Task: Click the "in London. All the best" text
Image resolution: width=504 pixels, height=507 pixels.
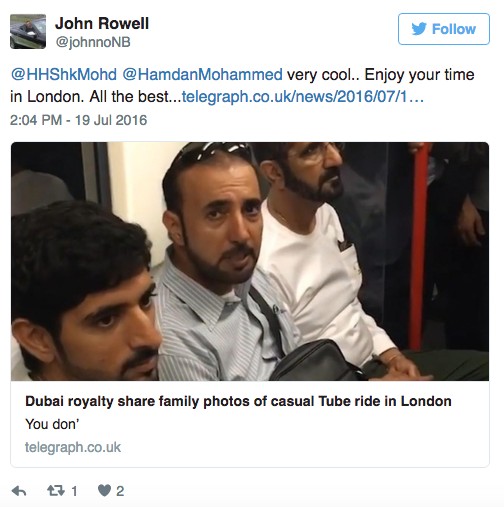Action: (x=89, y=97)
